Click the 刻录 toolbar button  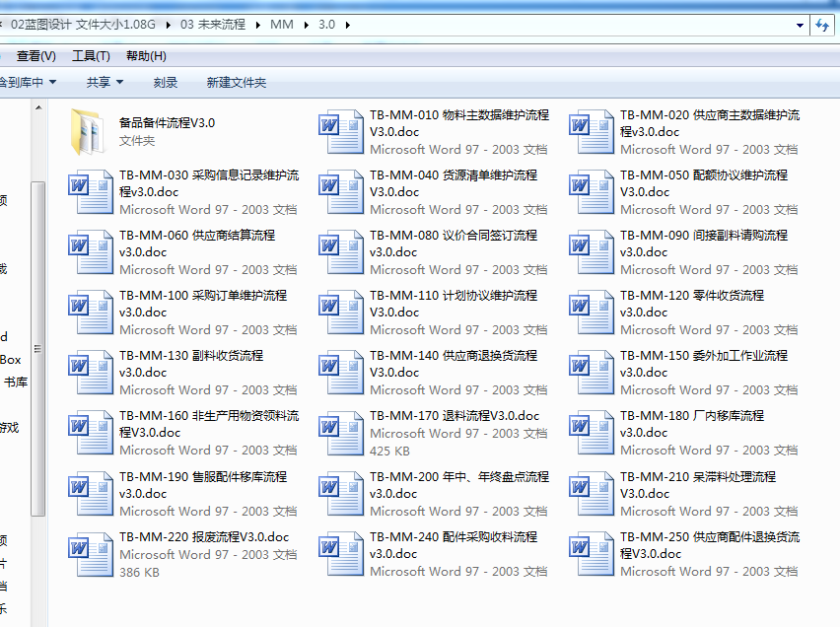[165, 82]
